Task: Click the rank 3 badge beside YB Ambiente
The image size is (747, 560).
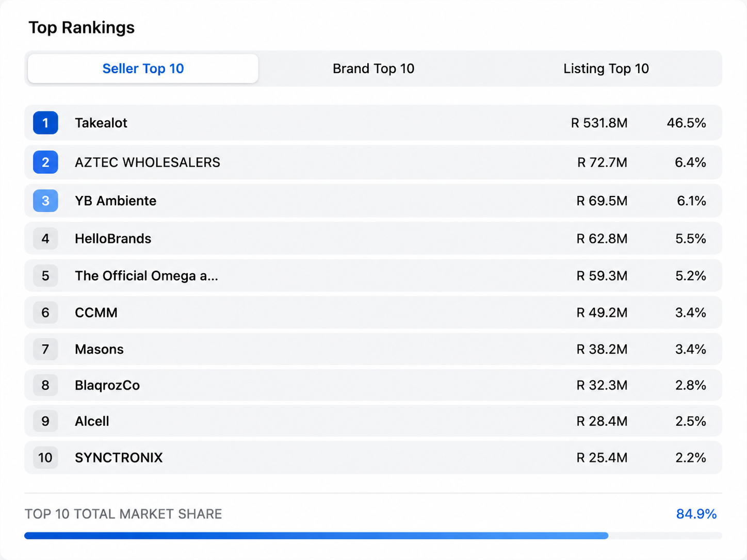Action: (x=45, y=201)
